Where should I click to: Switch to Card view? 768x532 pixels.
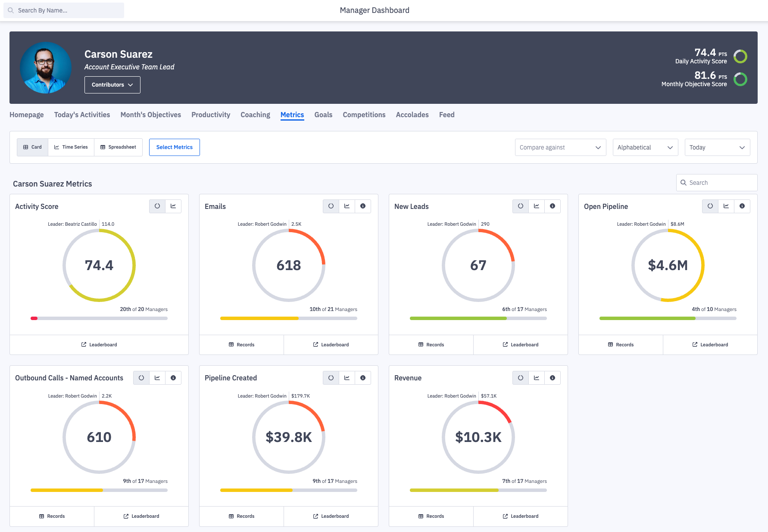(x=33, y=147)
